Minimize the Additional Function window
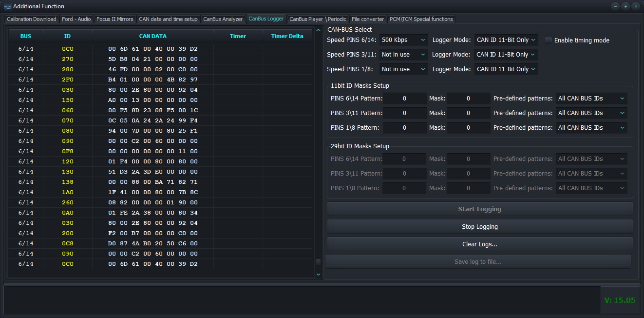 coord(615,6)
